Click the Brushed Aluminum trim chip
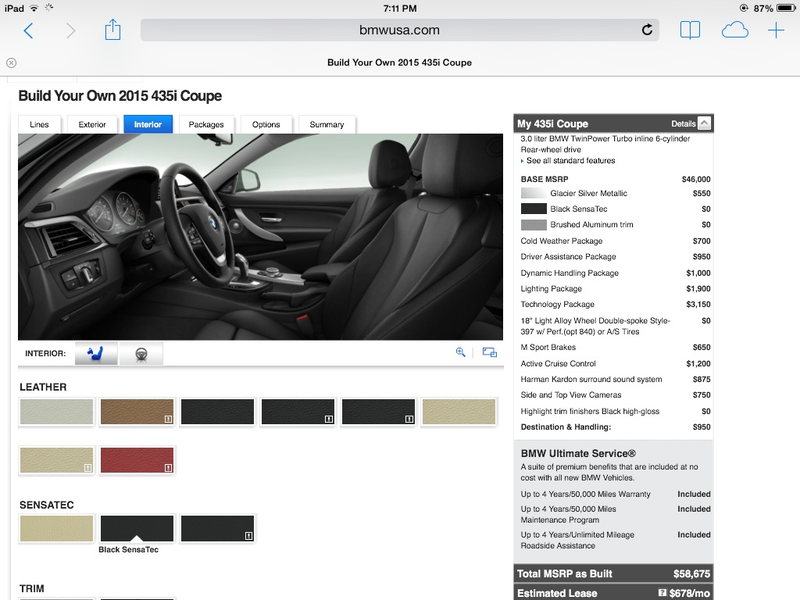 point(533,225)
